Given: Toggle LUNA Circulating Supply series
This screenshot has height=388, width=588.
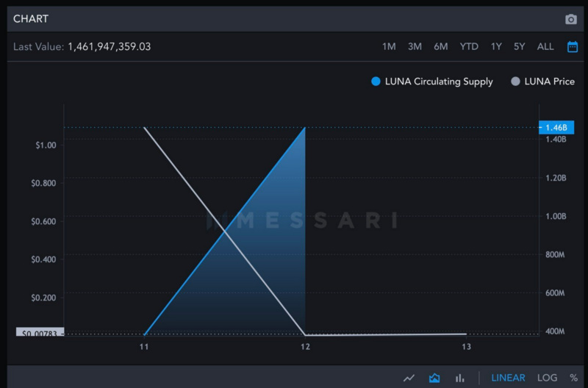Looking at the screenshot, I should click(x=438, y=82).
